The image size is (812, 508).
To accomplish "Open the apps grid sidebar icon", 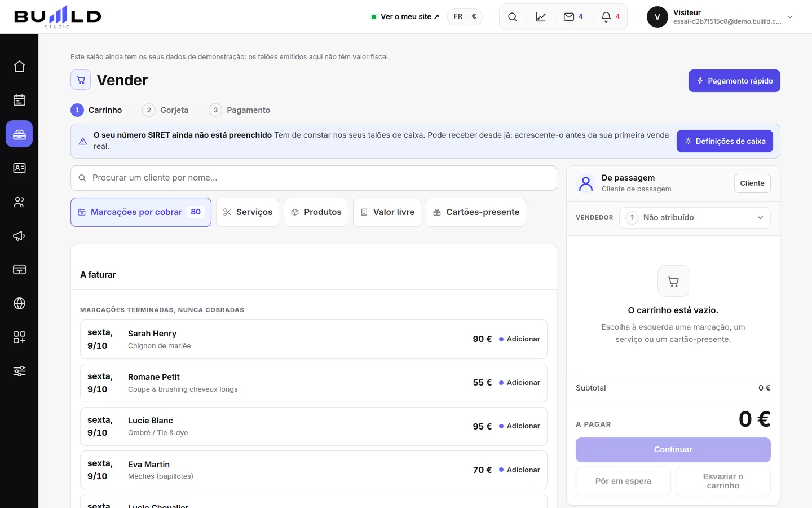I will pos(19,338).
